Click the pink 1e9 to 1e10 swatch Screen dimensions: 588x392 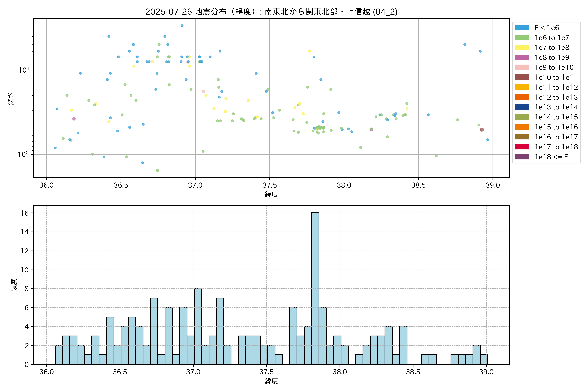coord(522,67)
